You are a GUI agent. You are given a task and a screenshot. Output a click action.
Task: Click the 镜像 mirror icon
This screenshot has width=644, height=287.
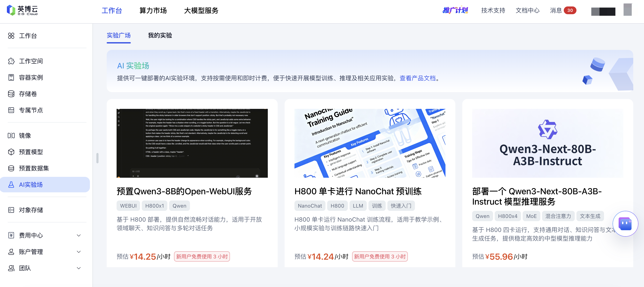coord(11,136)
